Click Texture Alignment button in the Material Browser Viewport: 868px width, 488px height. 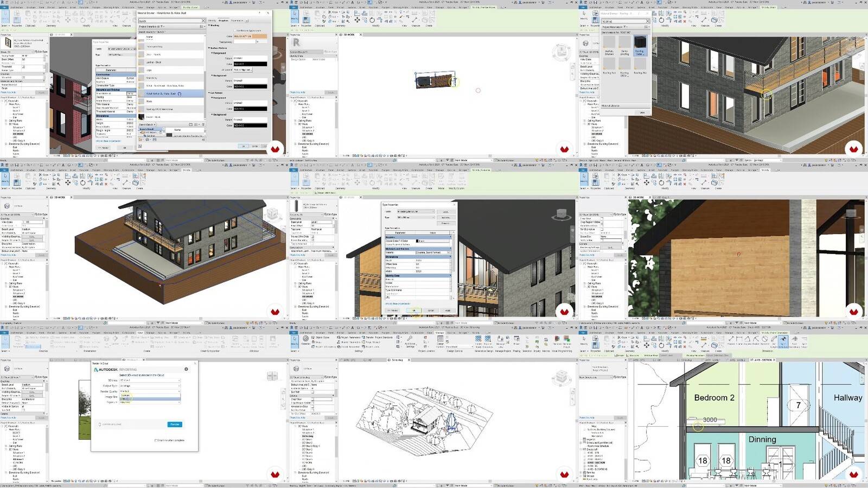pyautogui.click(x=243, y=69)
